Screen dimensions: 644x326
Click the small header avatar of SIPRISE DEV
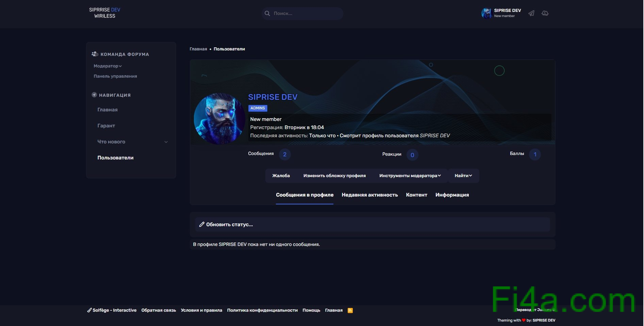[486, 13]
